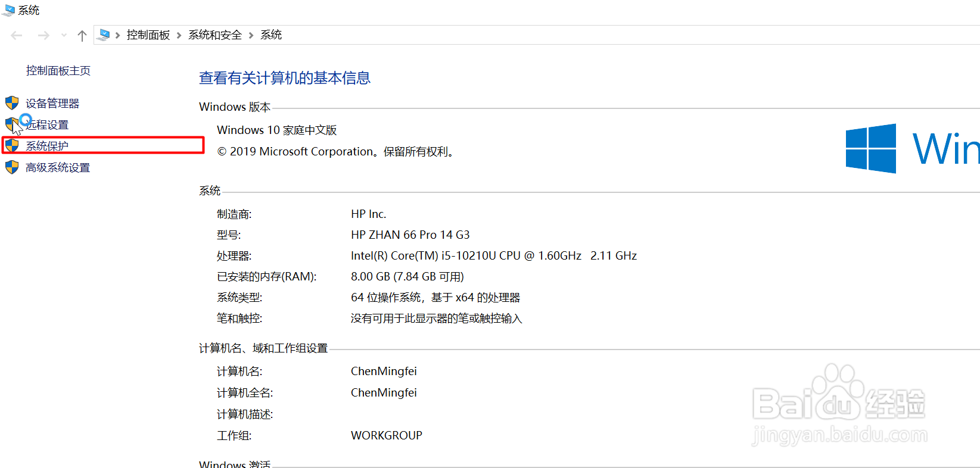Click the 已安装的内存(RAM) label
The width and height of the screenshot is (980, 468).
267,277
